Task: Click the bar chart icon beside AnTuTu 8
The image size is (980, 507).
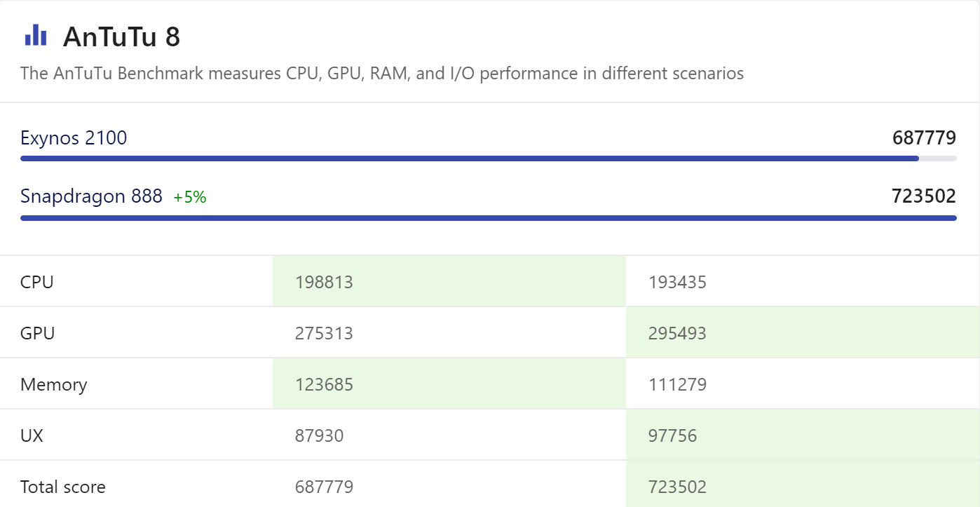Action: pos(35,35)
